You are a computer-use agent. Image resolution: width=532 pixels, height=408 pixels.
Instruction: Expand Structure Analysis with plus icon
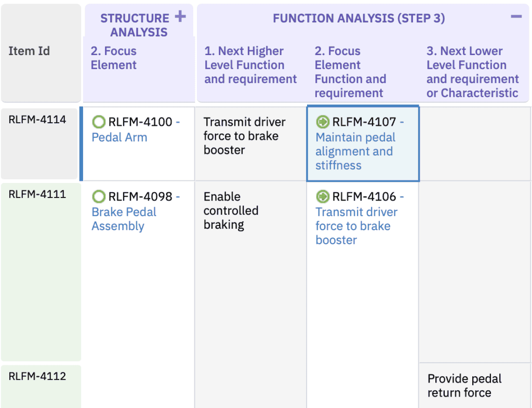[180, 17]
